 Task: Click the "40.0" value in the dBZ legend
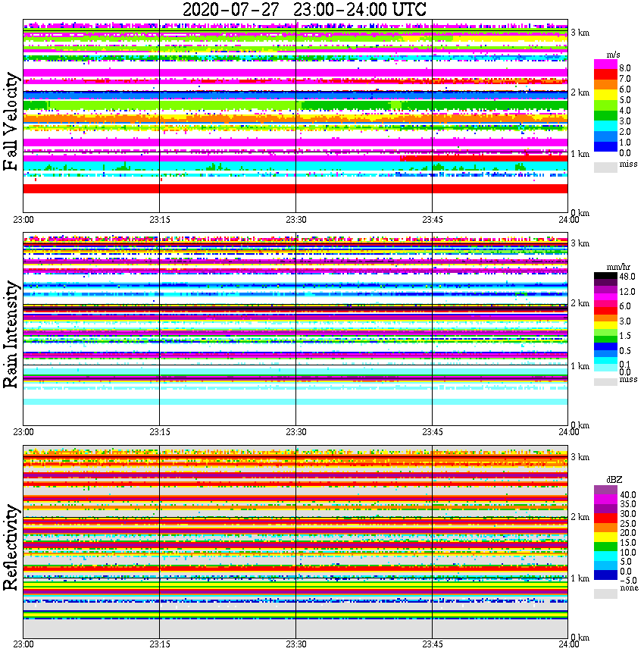point(627,495)
